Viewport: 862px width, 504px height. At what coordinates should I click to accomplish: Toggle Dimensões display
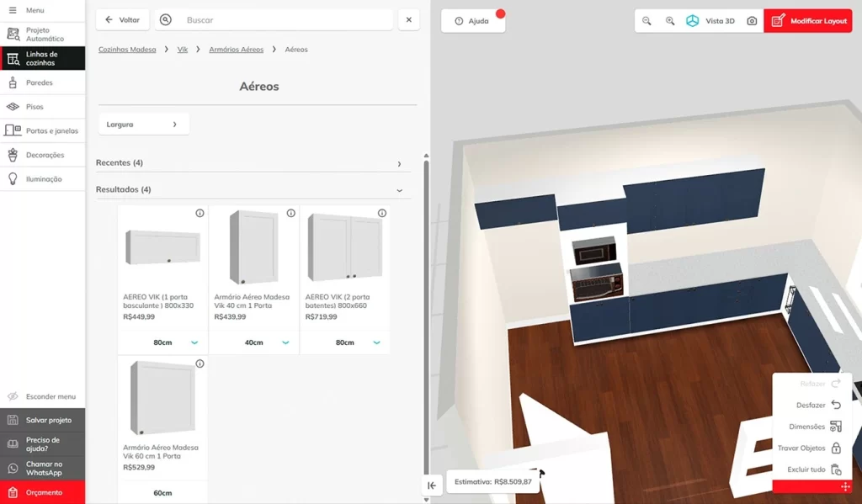tap(812, 427)
